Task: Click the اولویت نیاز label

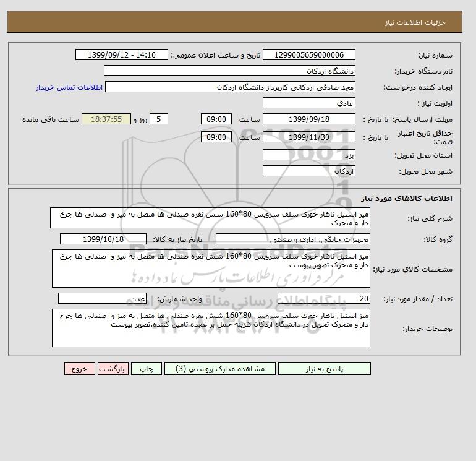Action: (435, 103)
